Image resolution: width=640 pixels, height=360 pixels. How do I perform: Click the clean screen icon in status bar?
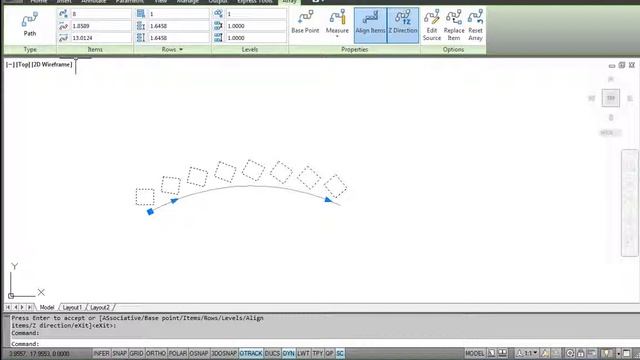coord(627,353)
